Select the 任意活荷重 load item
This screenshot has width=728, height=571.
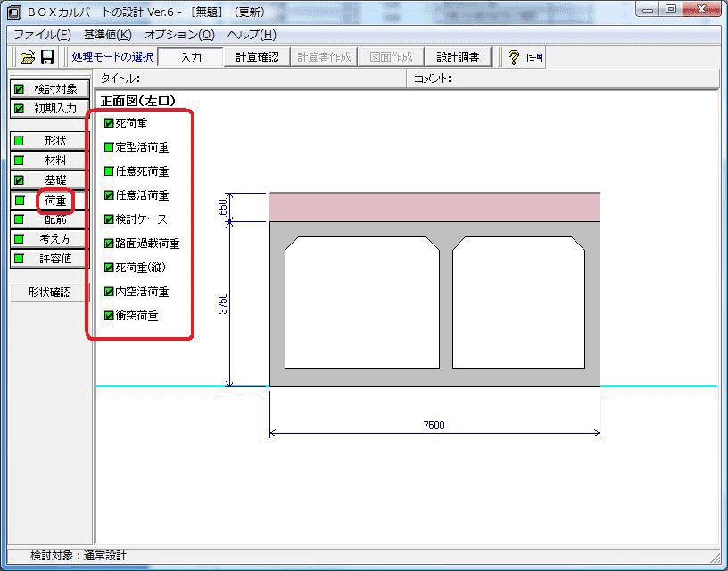(x=136, y=195)
